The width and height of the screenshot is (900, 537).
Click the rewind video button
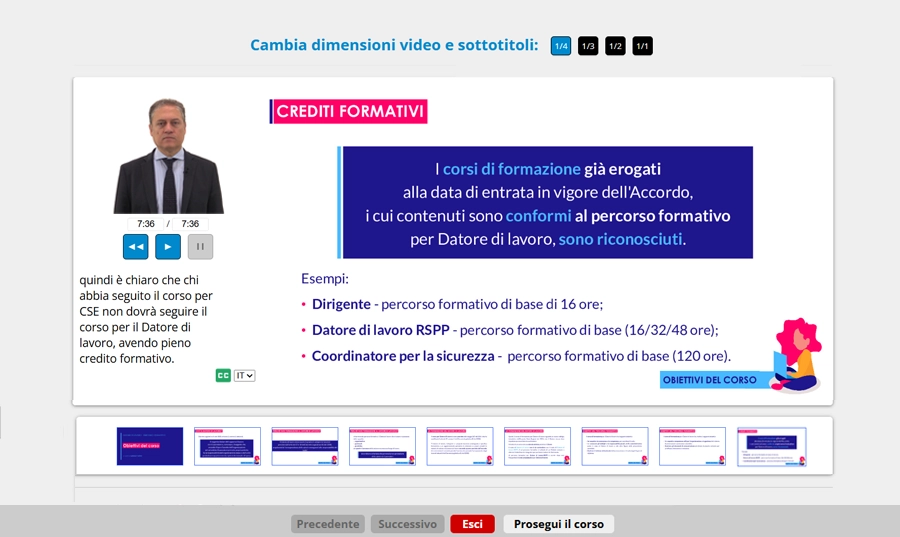pos(136,246)
